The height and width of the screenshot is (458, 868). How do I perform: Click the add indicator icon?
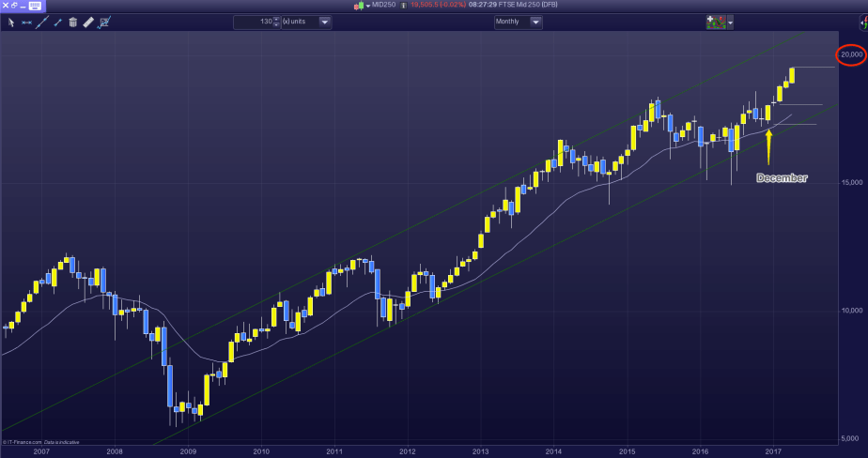tap(716, 23)
